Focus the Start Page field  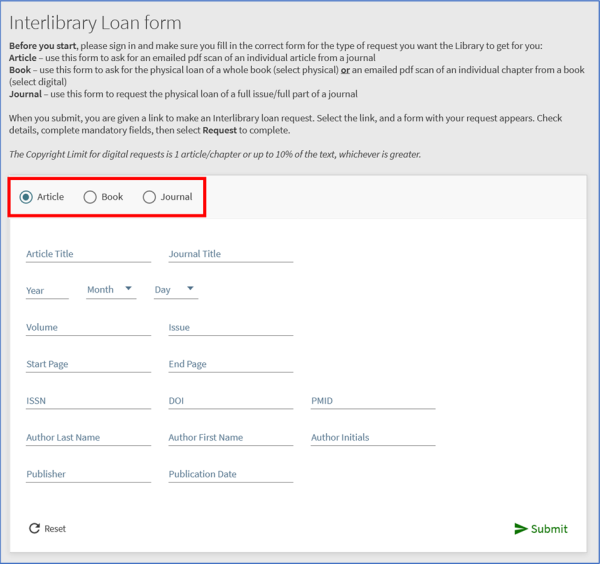(x=88, y=365)
